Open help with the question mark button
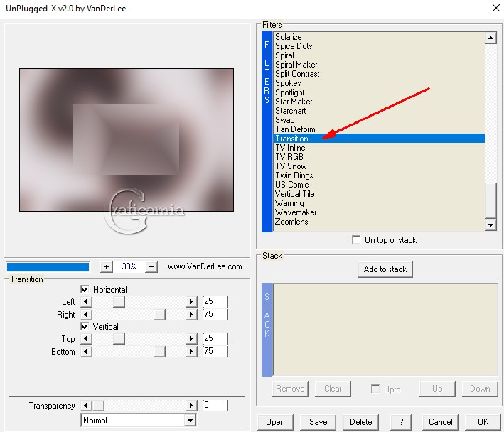The width and height of the screenshot is (504, 432). point(400,422)
